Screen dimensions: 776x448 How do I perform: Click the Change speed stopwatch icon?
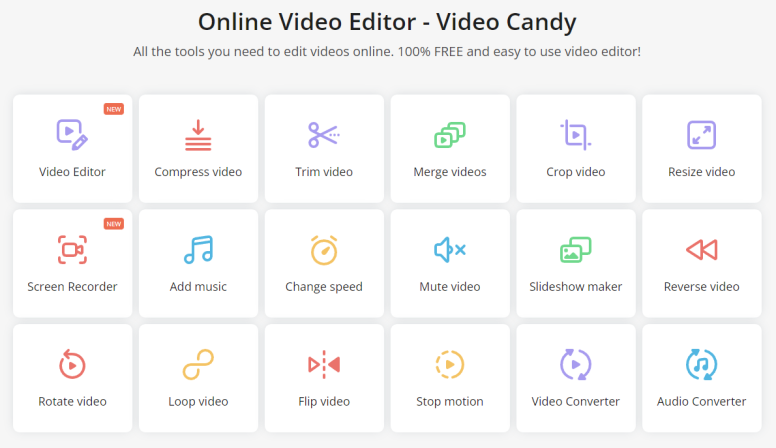[324, 250]
